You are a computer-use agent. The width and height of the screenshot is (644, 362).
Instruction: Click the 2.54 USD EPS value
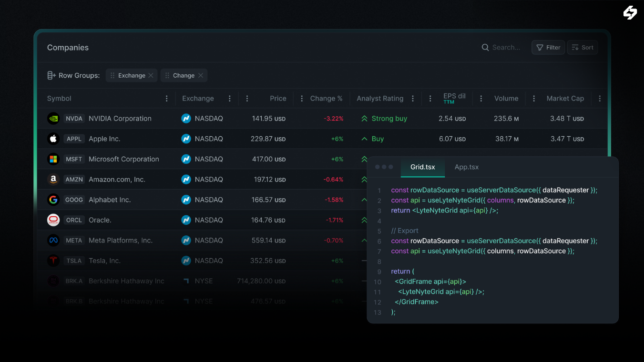point(452,119)
